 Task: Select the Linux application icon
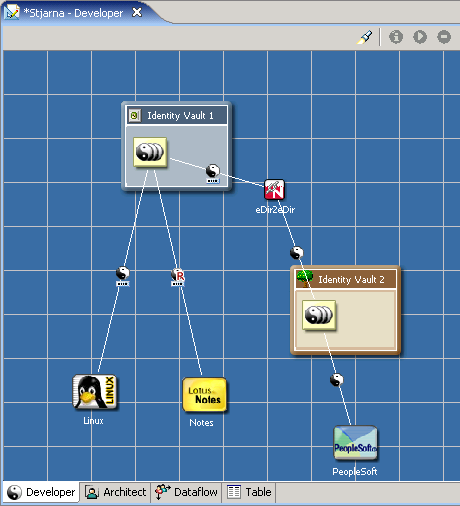click(94, 392)
